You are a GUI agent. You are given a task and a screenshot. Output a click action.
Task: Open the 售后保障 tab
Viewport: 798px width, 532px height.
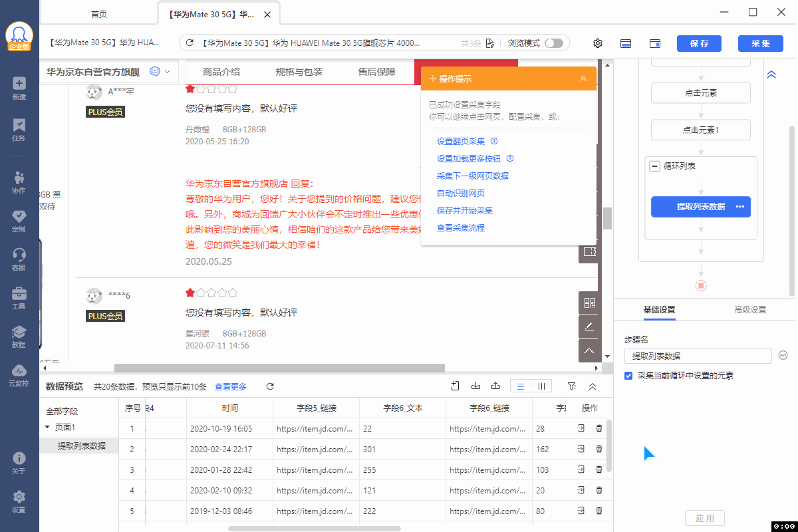pyautogui.click(x=377, y=72)
